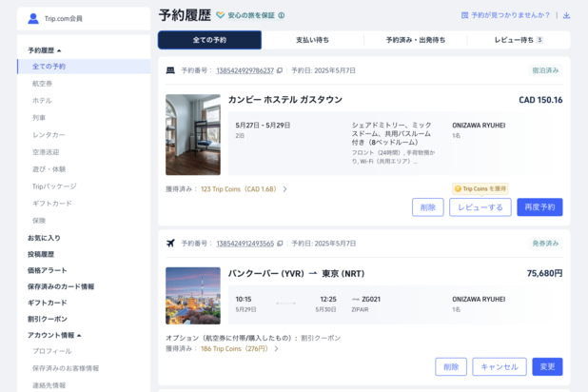Click 削除 on the flight booking
The image size is (588, 392).
pyautogui.click(x=451, y=366)
